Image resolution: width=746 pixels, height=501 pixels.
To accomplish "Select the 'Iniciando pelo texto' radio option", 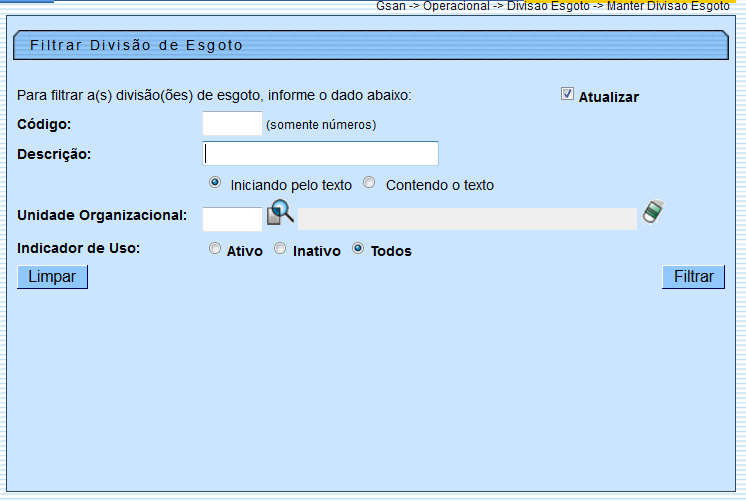I will tap(215, 183).
